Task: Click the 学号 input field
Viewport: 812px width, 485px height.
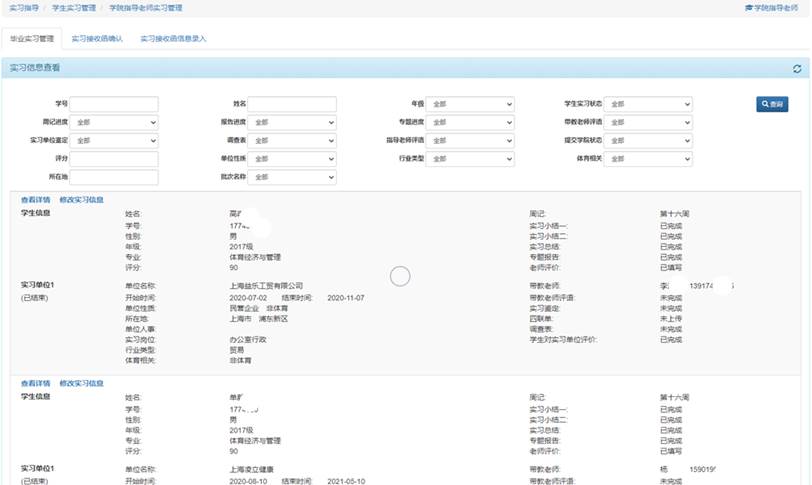Action: click(x=114, y=104)
